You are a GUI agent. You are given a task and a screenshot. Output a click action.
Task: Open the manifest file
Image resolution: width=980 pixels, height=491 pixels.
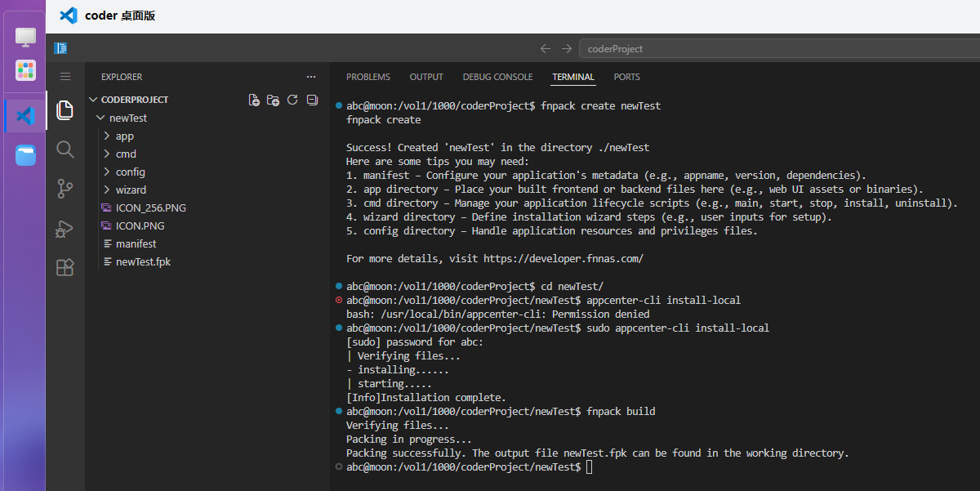[x=136, y=244]
